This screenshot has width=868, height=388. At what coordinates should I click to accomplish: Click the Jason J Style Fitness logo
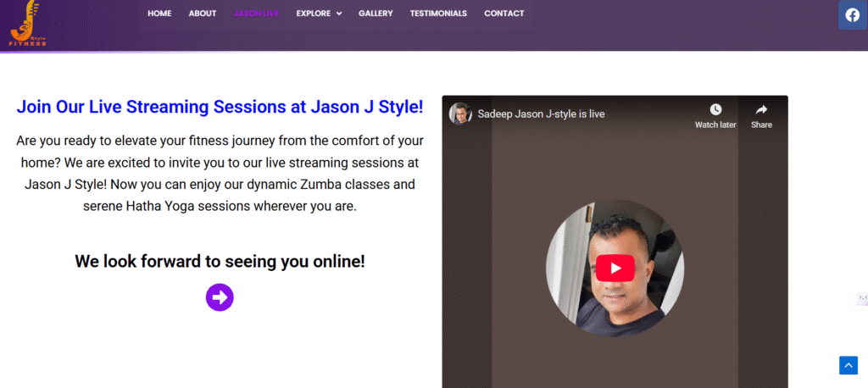click(x=29, y=24)
